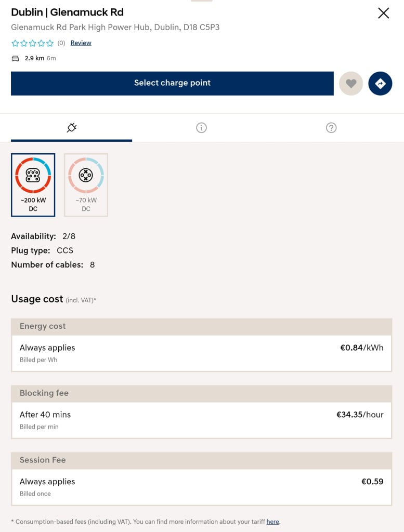Click the Session Fee row
The height and width of the screenshot is (532, 404).
click(x=201, y=487)
